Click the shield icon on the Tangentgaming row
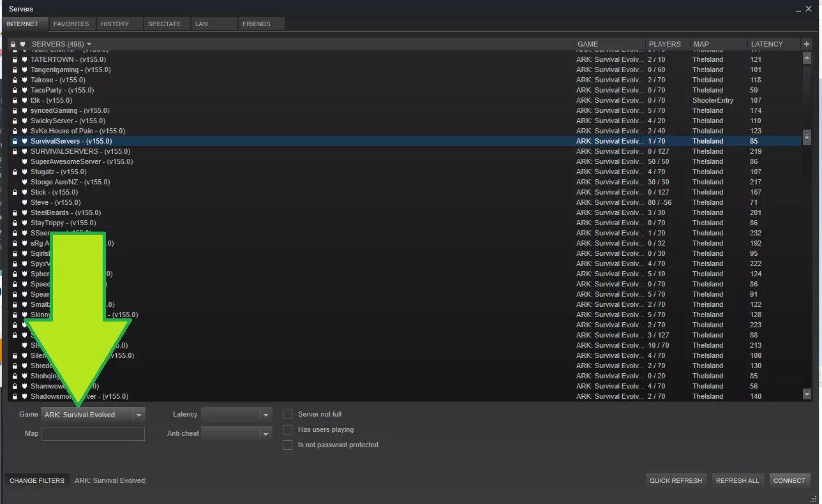Screen dimensions: 822x504 pos(24,70)
